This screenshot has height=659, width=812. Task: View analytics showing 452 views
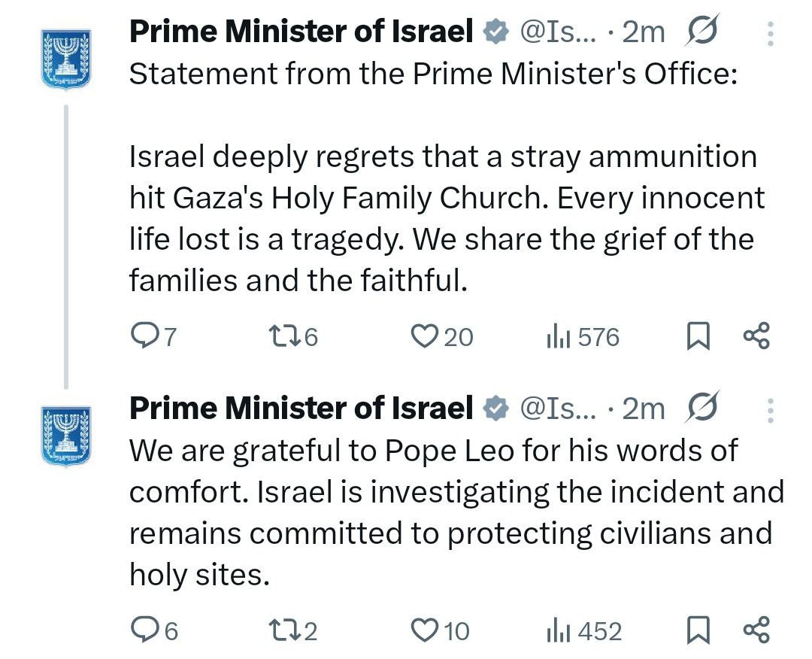[x=583, y=630]
